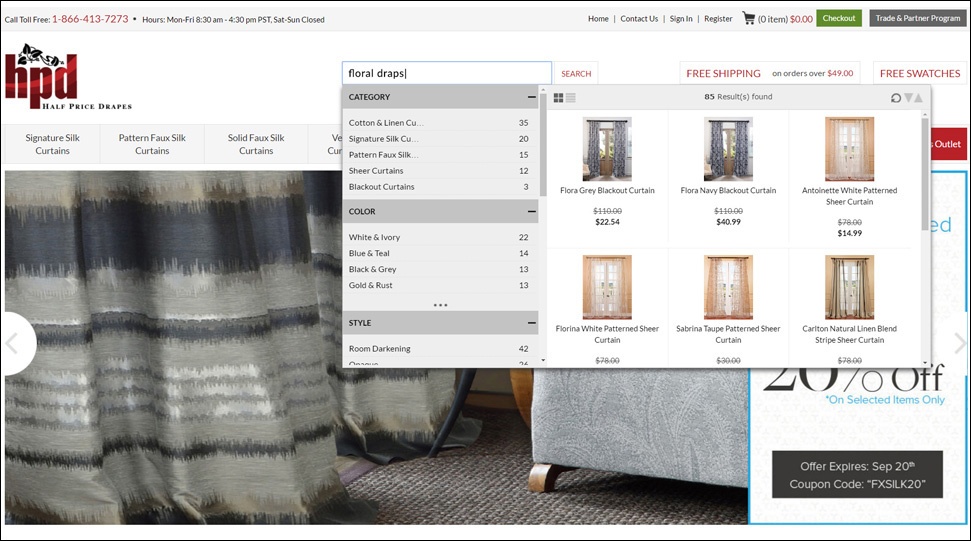The image size is (971, 541).
Task: Switch results to grid view icon
Action: click(x=558, y=98)
